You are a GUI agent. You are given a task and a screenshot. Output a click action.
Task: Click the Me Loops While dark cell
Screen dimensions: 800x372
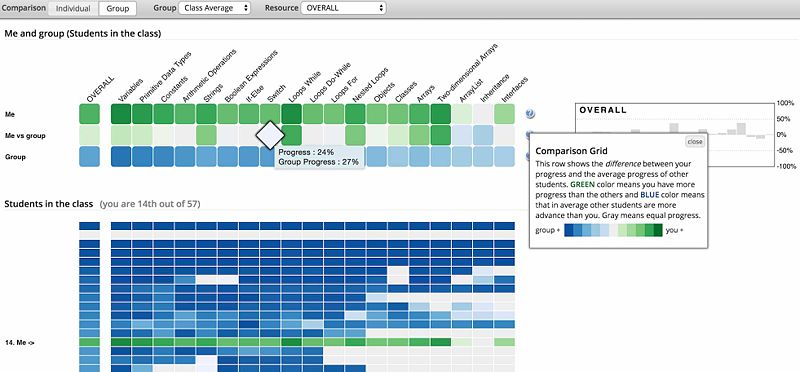tap(291, 114)
